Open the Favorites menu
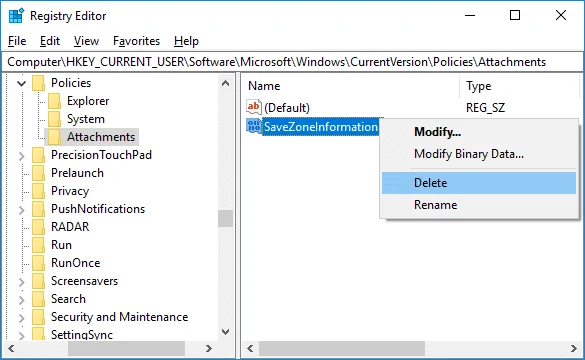Viewport: 585px width, 360px height. (137, 41)
